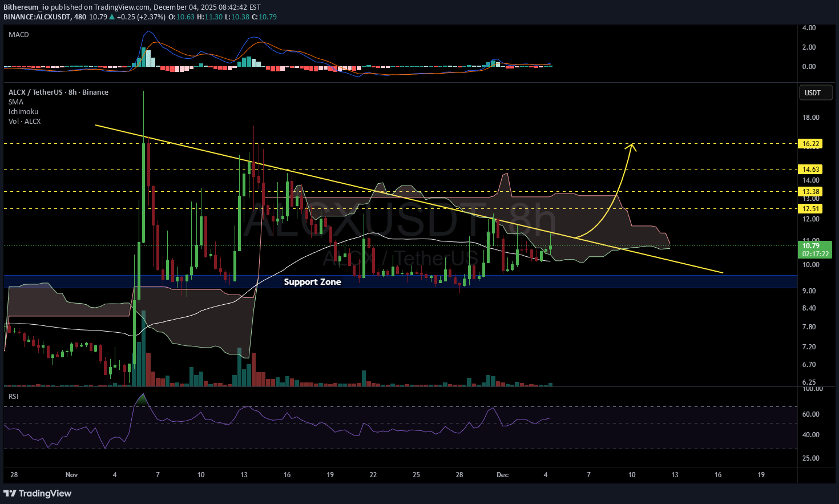Viewport: 839px width, 504px height.
Task: Select the SMA indicator legend entry
Action: tap(16, 102)
